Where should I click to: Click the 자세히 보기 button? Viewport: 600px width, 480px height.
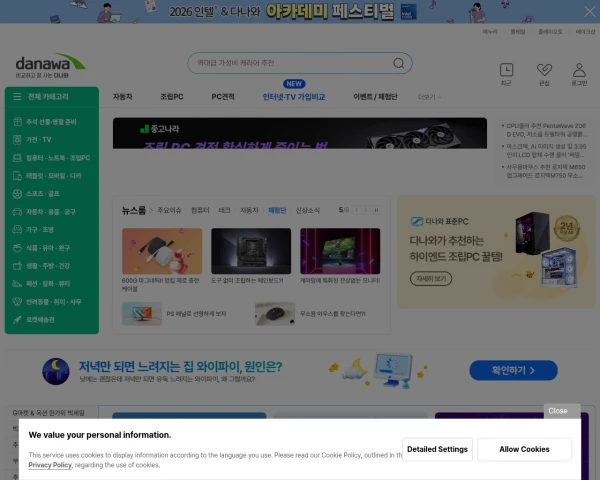click(x=431, y=279)
